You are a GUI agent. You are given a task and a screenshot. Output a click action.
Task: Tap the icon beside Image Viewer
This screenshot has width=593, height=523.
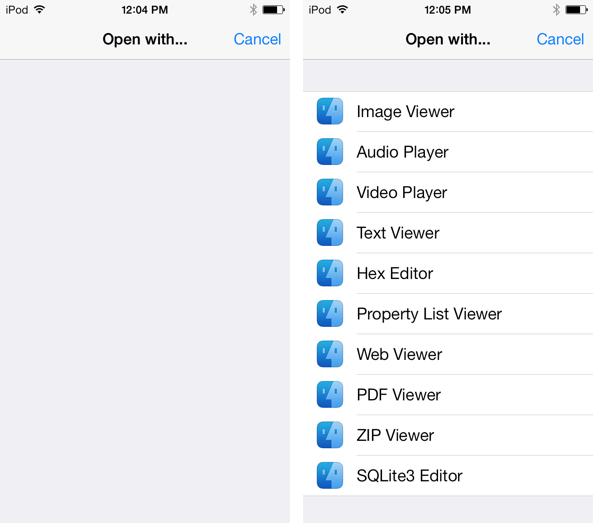(x=330, y=111)
